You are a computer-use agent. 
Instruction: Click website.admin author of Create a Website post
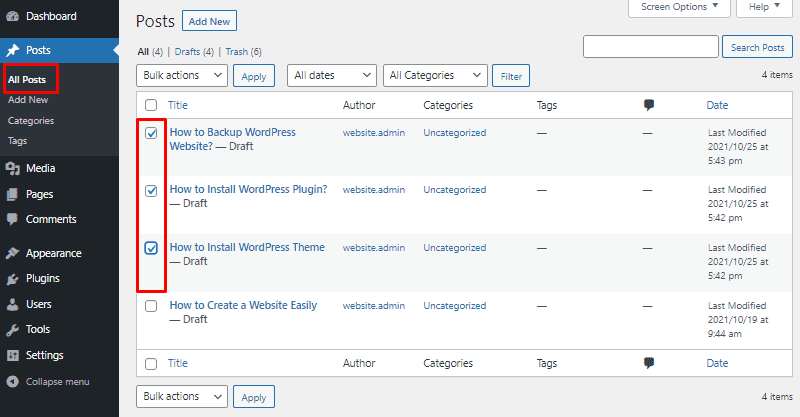(x=373, y=306)
